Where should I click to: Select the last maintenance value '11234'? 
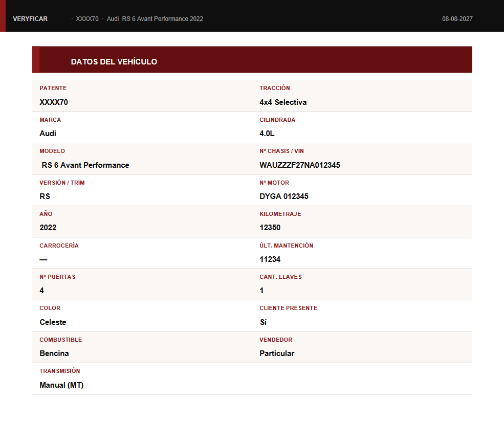pyautogui.click(x=270, y=259)
